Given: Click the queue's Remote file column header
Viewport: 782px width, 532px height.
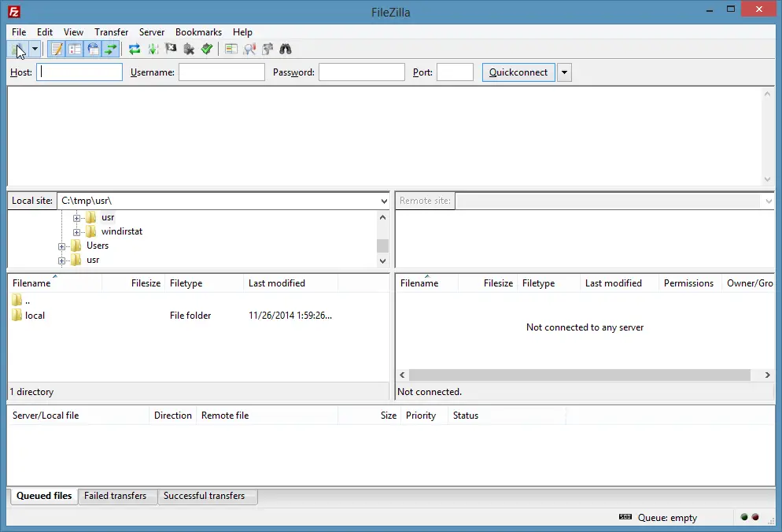Looking at the screenshot, I should click(267, 416).
